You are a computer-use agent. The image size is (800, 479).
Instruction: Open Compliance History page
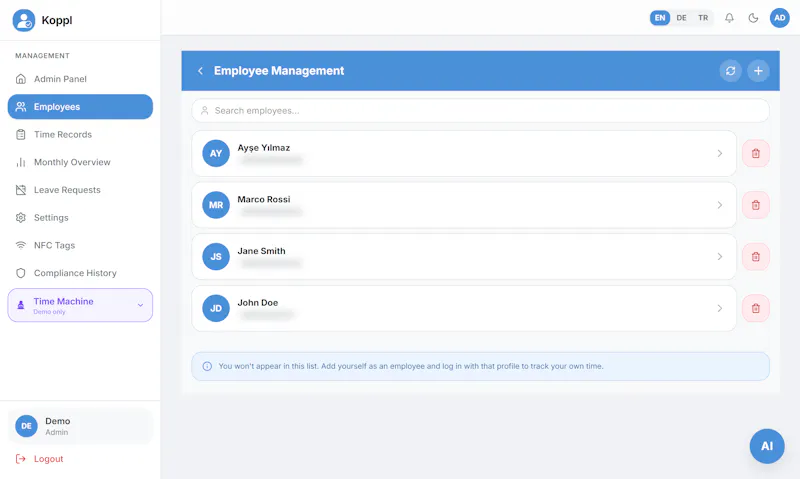80,273
